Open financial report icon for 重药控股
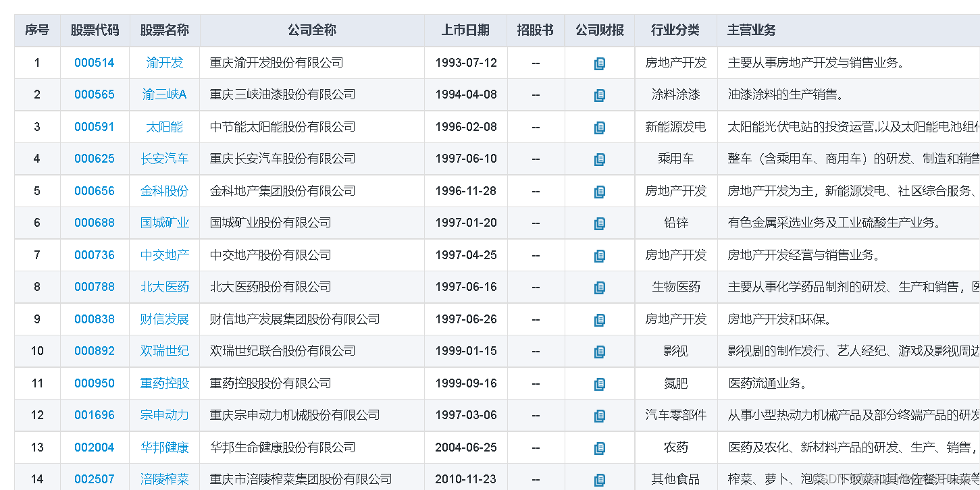The height and width of the screenshot is (490, 980). (x=600, y=384)
